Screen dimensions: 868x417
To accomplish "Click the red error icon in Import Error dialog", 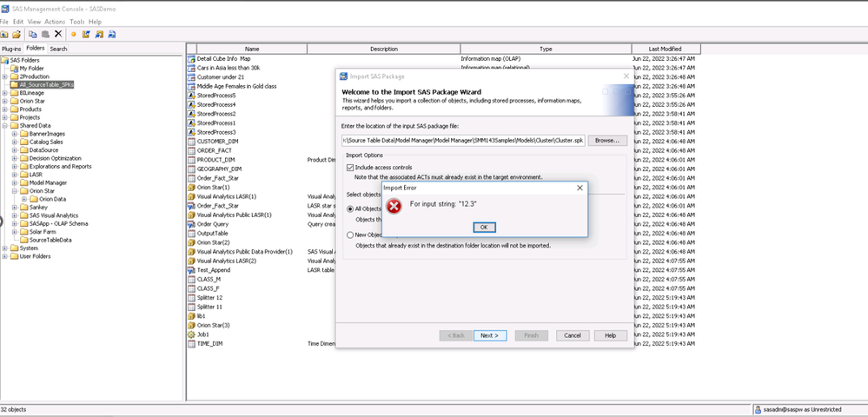I will (x=394, y=207).
